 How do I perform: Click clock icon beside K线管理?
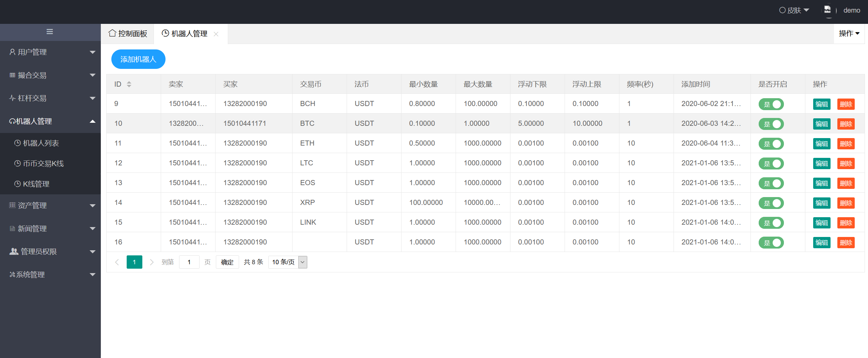tap(17, 184)
